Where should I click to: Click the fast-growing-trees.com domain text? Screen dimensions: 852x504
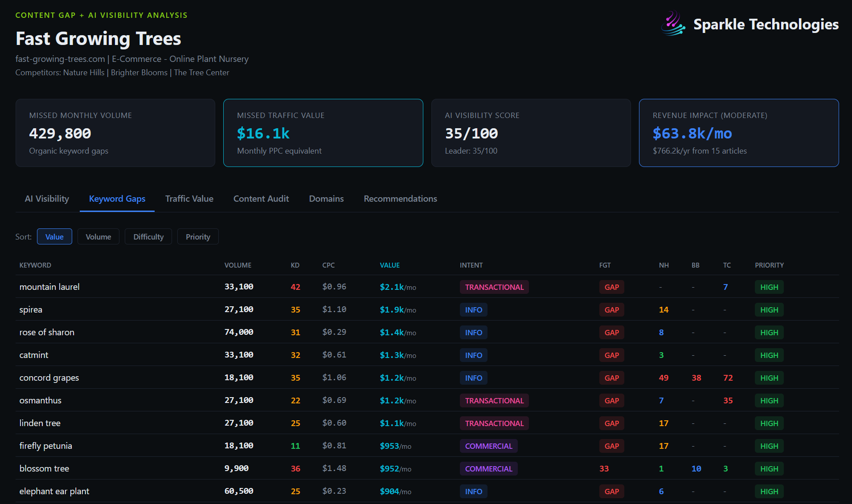click(60, 59)
